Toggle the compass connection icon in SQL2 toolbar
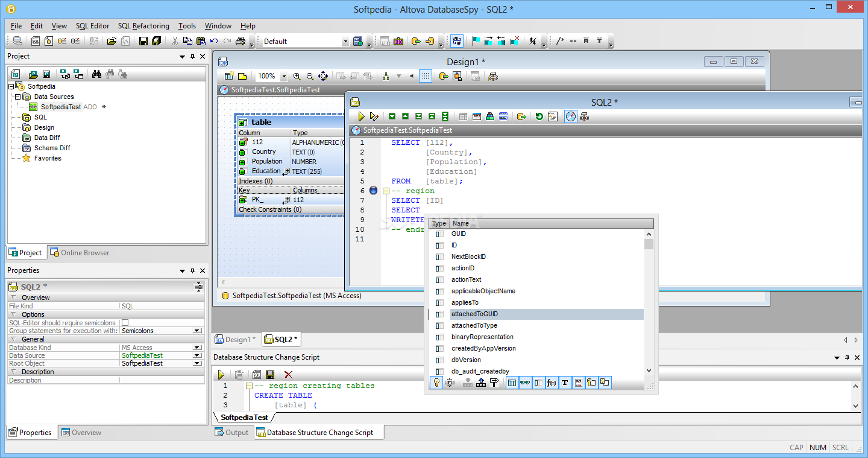This screenshot has height=458, width=868. (571, 116)
